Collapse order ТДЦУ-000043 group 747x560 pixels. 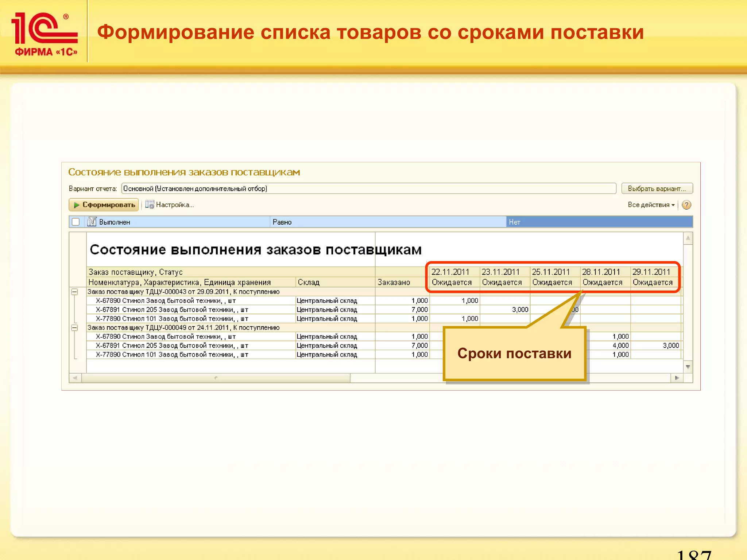(74, 292)
